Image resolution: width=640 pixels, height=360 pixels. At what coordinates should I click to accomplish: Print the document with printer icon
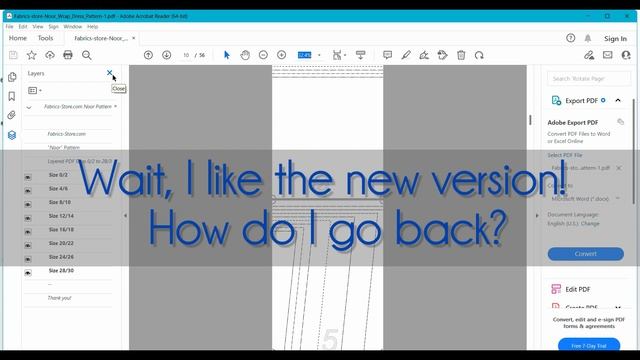(x=68, y=55)
